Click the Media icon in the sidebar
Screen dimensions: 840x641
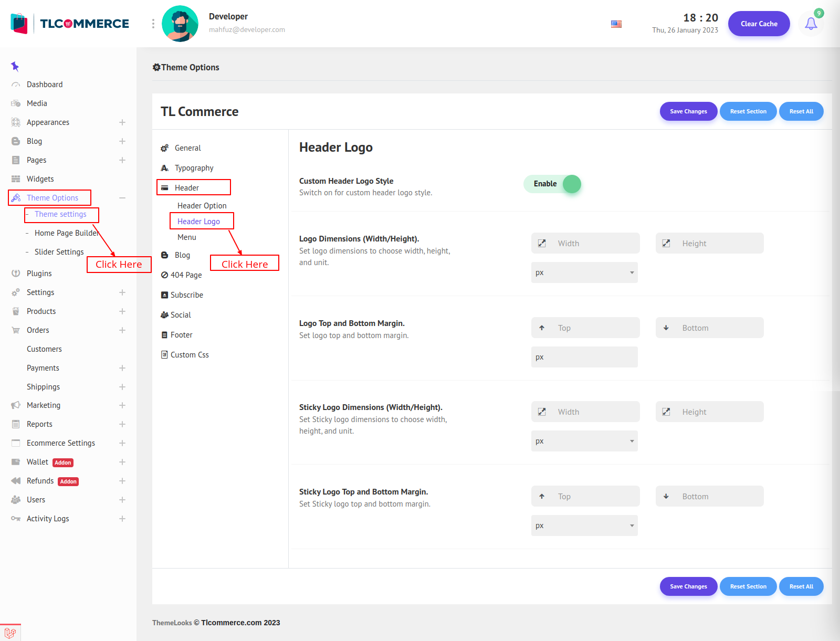click(x=16, y=103)
